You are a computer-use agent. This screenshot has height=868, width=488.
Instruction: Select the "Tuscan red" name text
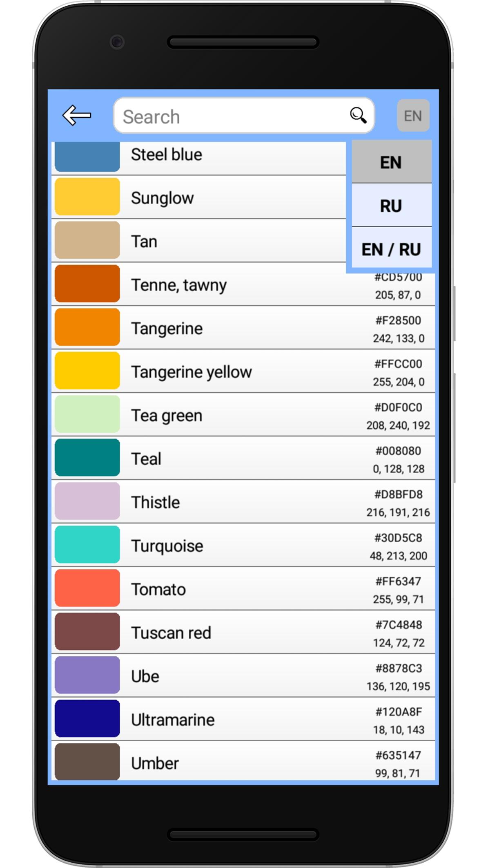pyautogui.click(x=171, y=633)
